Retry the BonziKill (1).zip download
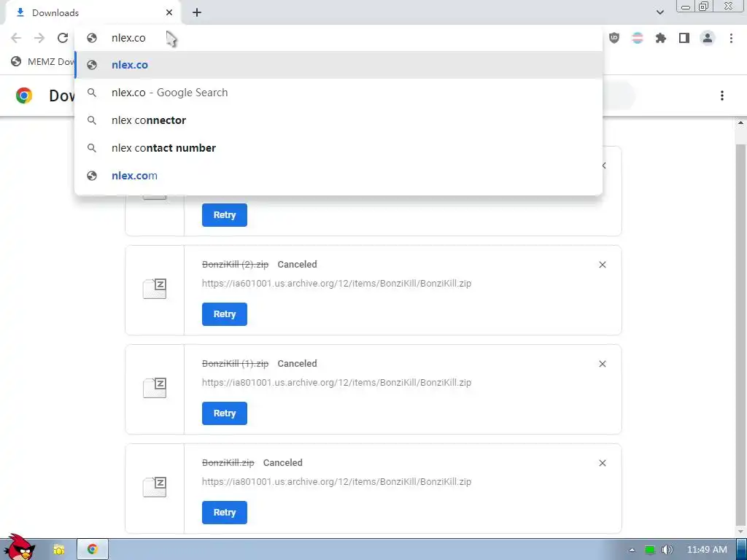Viewport: 747px width, 560px height. [225, 413]
